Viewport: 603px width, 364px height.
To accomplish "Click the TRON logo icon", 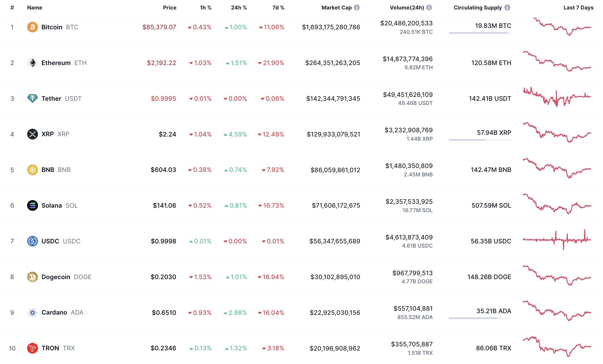I will [32, 348].
